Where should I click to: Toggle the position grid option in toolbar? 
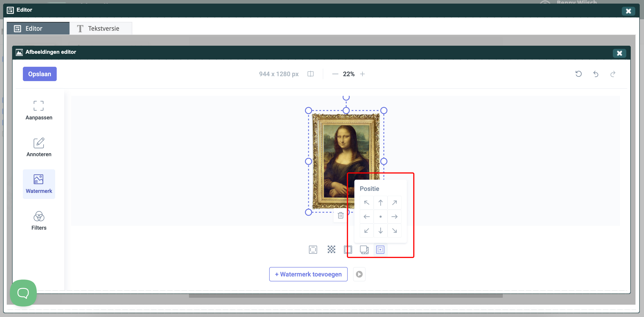380,250
